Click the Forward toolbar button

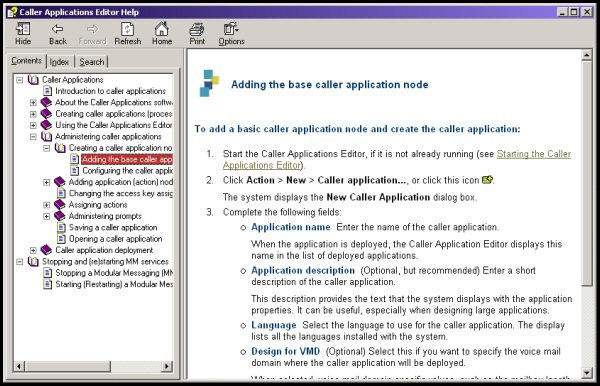click(x=92, y=34)
